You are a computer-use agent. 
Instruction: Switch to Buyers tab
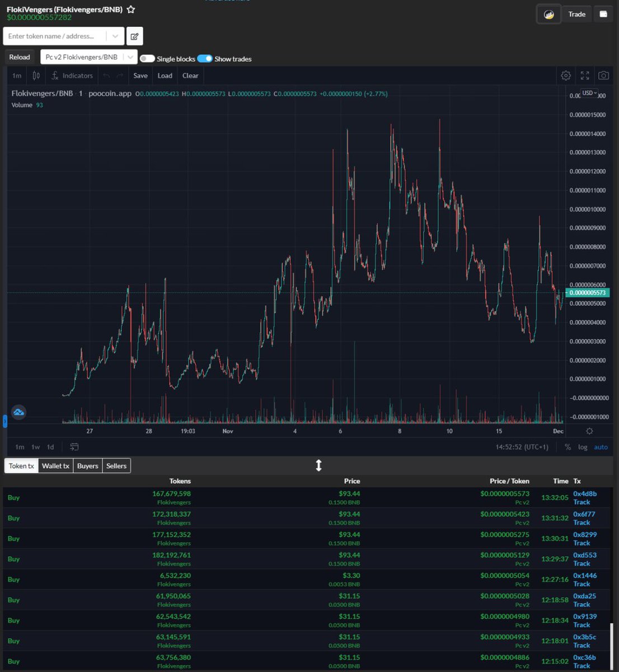click(87, 466)
